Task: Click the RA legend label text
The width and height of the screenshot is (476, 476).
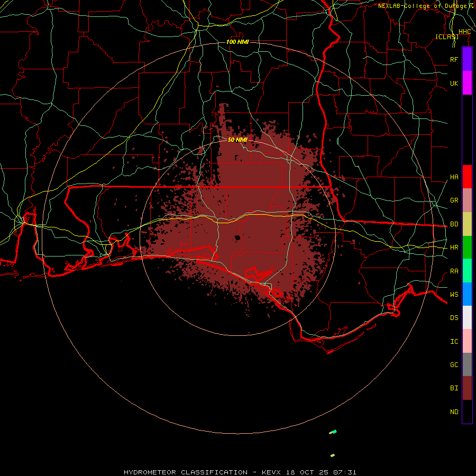Action: [x=454, y=271]
